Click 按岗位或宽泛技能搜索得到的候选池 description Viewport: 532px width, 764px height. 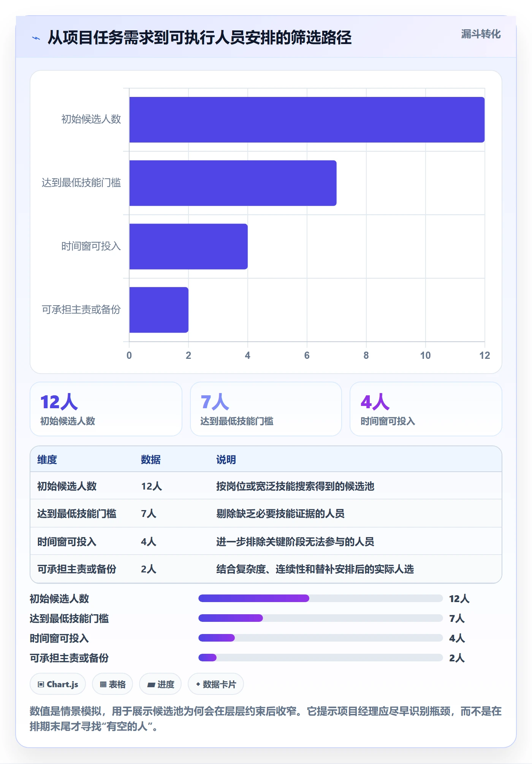point(295,486)
